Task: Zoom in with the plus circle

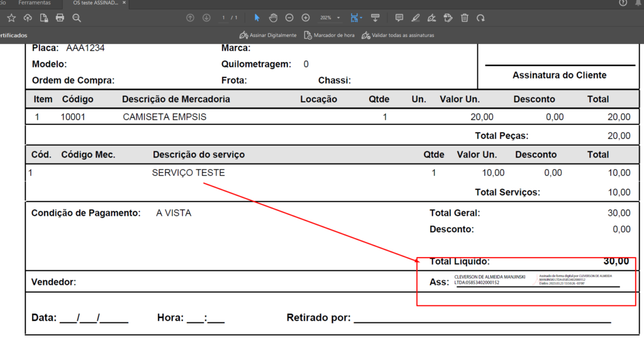Action: pyautogui.click(x=306, y=18)
